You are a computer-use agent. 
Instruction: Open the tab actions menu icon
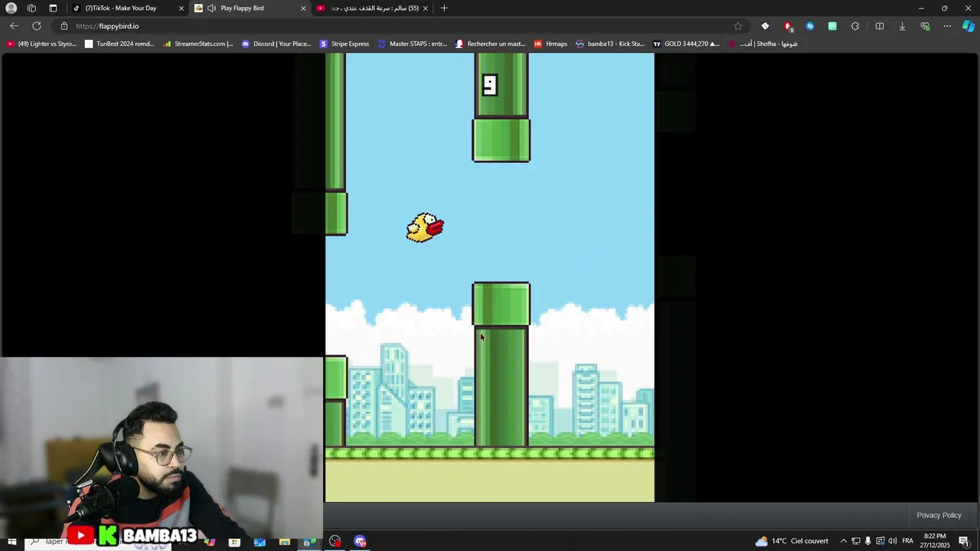[53, 8]
